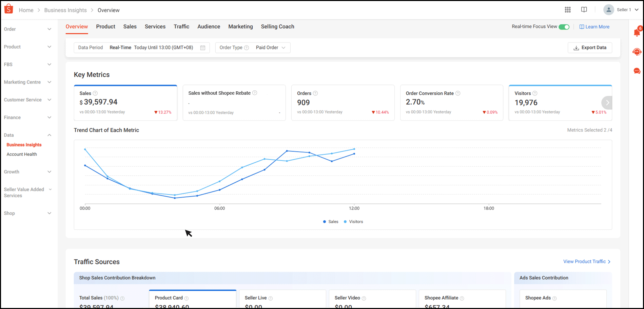The image size is (644, 309).
Task: Contact support using the headset icon
Action: click(x=637, y=52)
